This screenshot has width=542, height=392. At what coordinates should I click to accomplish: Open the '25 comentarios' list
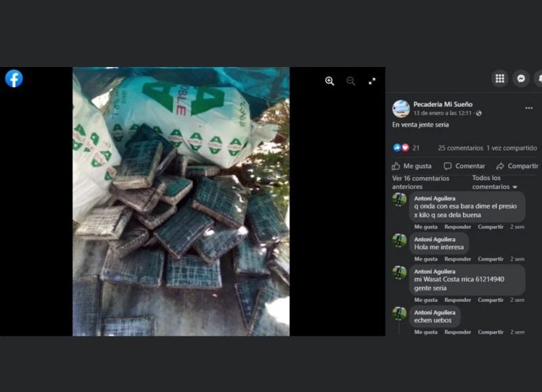point(460,148)
